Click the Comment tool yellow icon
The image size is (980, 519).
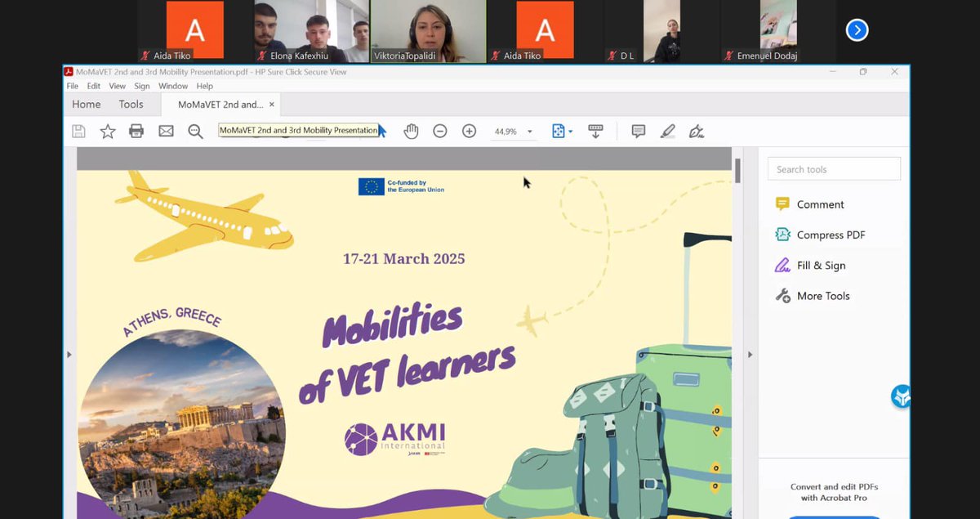pos(782,204)
